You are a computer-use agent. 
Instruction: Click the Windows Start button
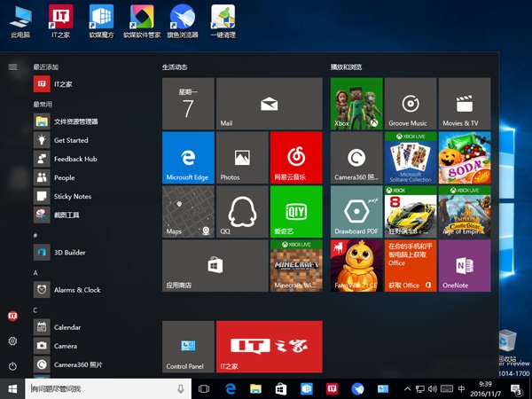[x=12, y=389]
